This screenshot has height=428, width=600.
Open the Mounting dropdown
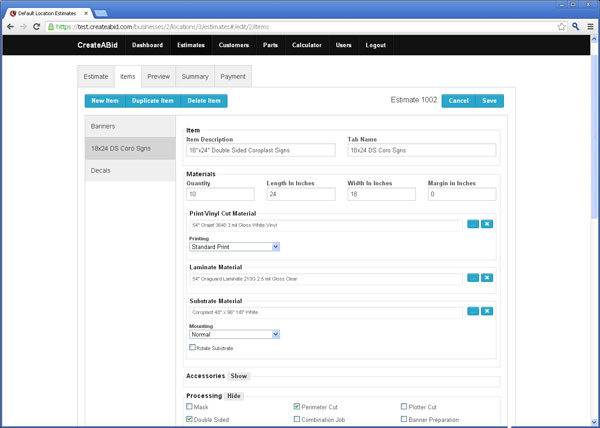pos(234,334)
